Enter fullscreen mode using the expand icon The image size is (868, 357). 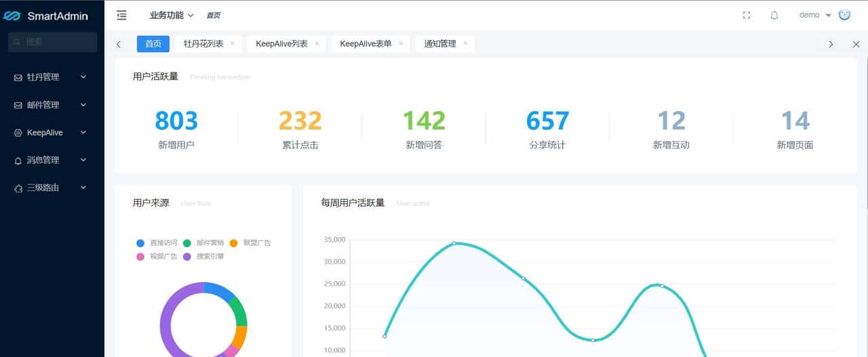747,15
